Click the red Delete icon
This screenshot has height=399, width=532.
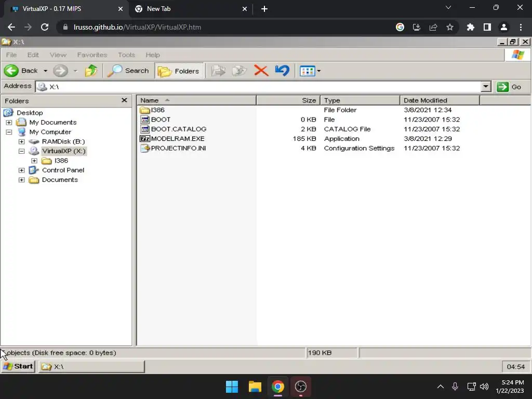coord(261,71)
